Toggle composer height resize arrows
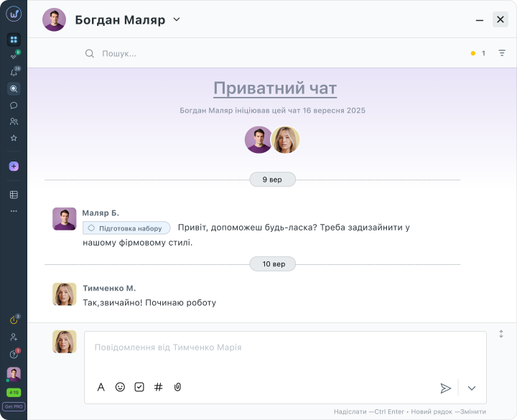 [x=501, y=334]
